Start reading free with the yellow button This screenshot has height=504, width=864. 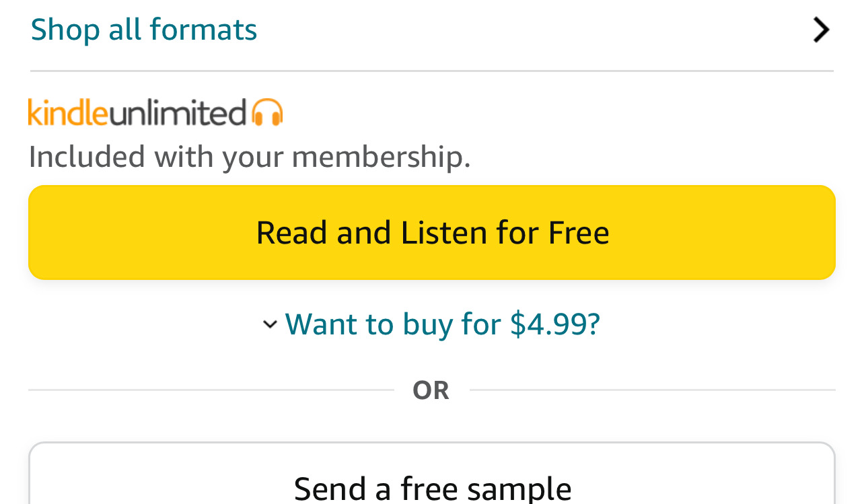click(x=432, y=233)
